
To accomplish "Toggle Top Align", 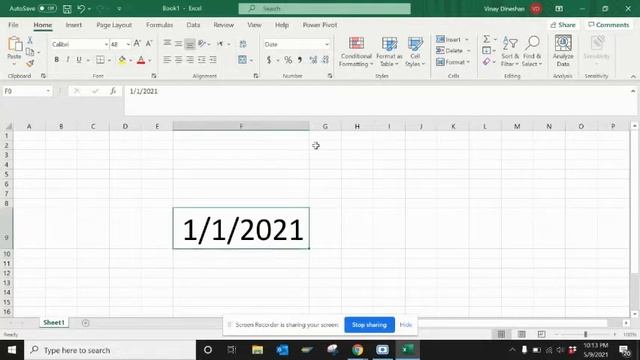I will (x=167, y=43).
